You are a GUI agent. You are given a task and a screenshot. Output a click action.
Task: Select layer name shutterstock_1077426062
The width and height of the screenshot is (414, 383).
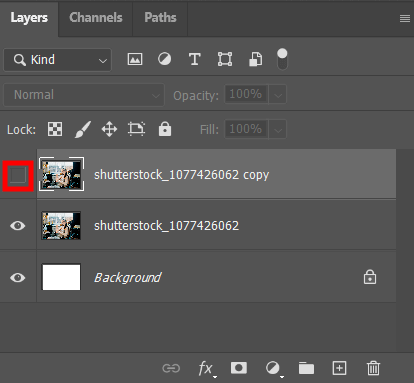pos(166,226)
